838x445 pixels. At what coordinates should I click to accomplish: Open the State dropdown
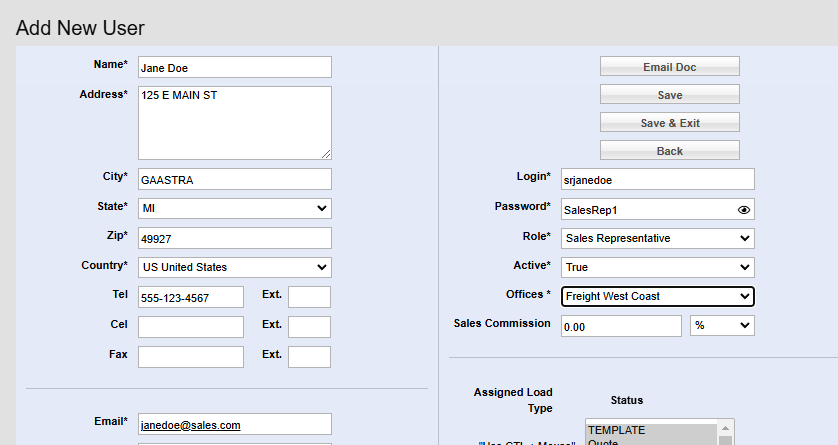click(234, 208)
